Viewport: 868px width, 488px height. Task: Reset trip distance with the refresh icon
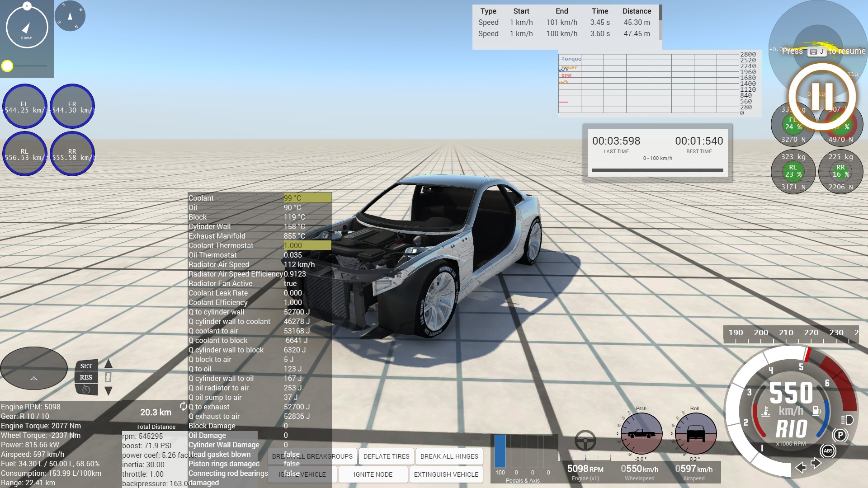(x=183, y=406)
